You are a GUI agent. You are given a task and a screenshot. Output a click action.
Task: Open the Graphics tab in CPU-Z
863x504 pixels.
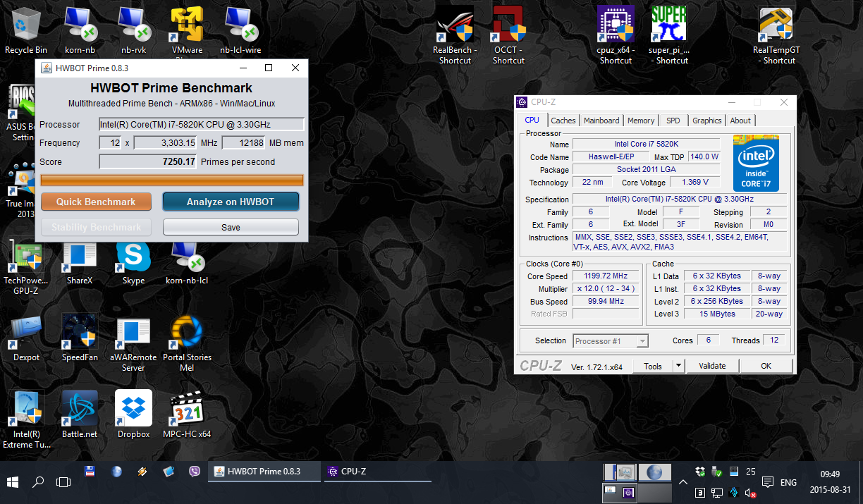[707, 121]
